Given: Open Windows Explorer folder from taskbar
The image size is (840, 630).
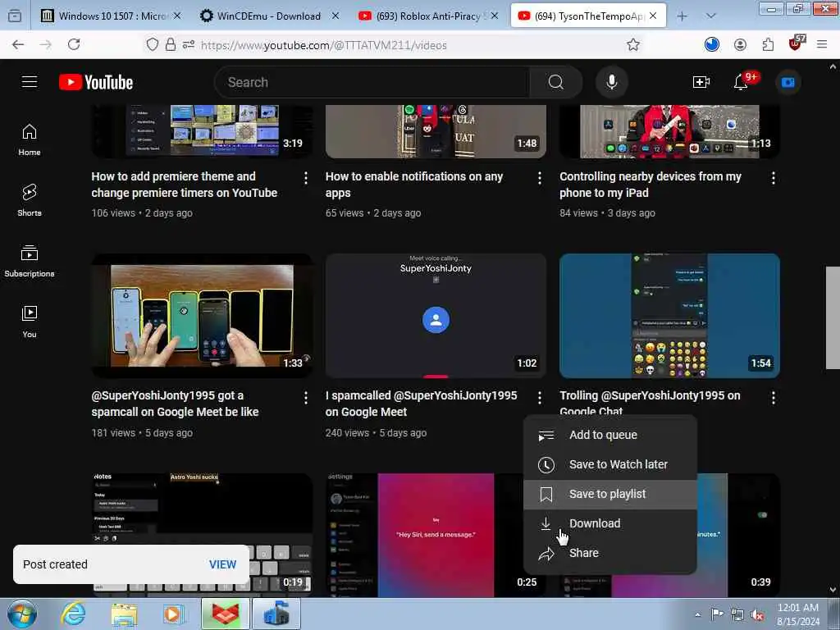Looking at the screenshot, I should [x=125, y=614].
